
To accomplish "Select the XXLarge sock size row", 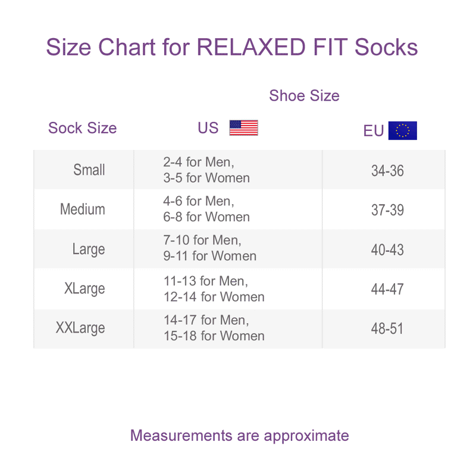I will pos(80,328).
